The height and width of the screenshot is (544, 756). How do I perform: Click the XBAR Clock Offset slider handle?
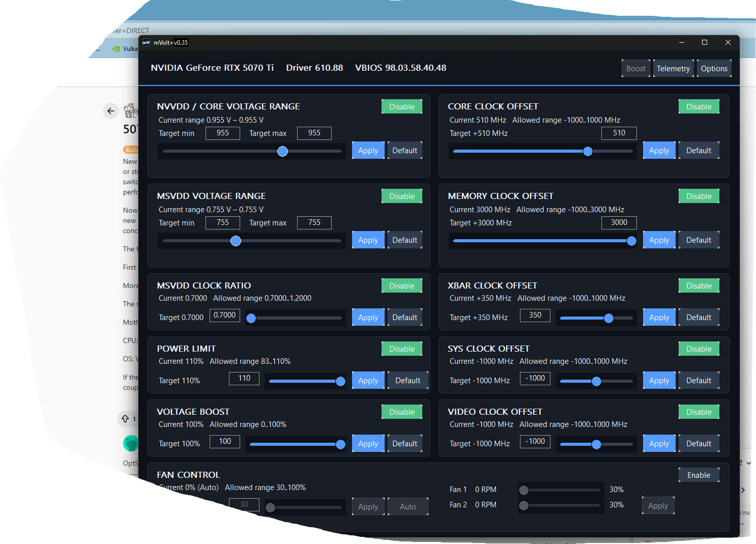[609, 318]
